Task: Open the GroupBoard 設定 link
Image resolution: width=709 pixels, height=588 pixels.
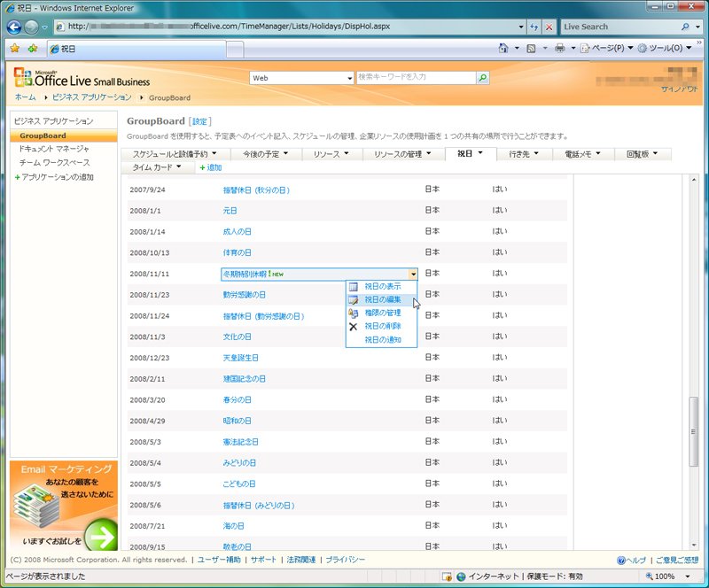Action: (199, 121)
